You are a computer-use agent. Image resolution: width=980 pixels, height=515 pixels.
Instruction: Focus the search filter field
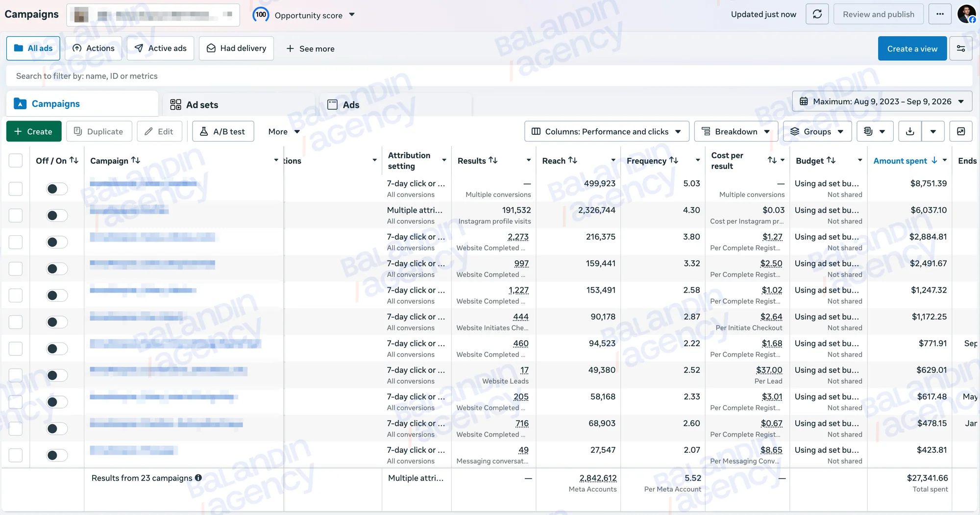489,76
